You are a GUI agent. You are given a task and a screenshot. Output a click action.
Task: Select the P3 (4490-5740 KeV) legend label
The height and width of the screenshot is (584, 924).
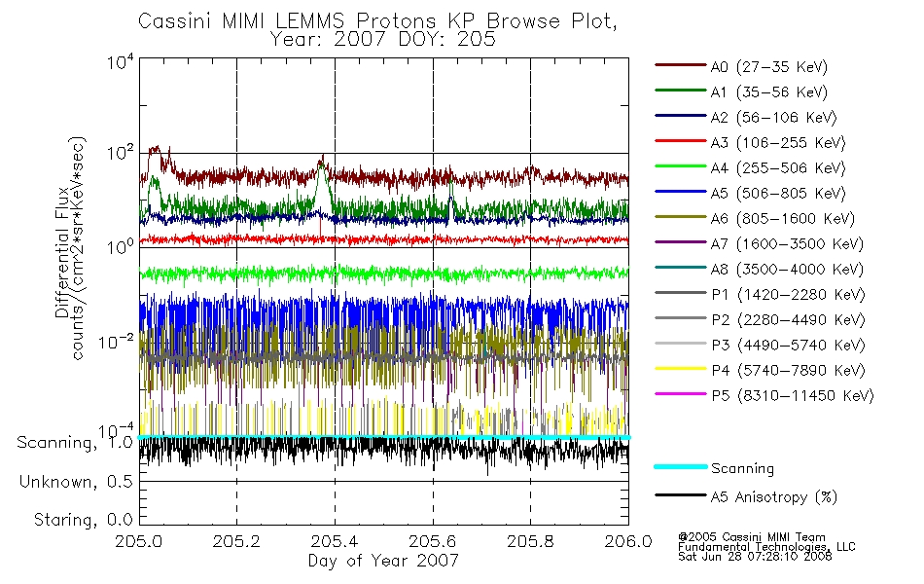point(788,346)
